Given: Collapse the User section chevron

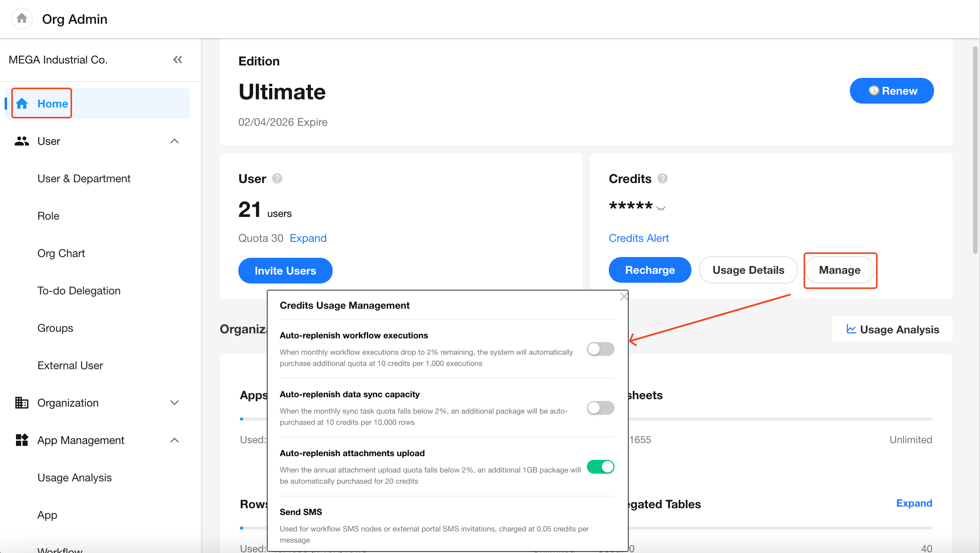Looking at the screenshot, I should pyautogui.click(x=174, y=141).
